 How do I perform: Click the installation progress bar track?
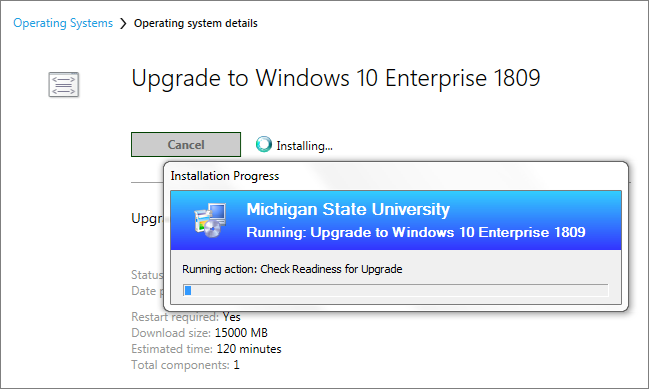click(396, 291)
